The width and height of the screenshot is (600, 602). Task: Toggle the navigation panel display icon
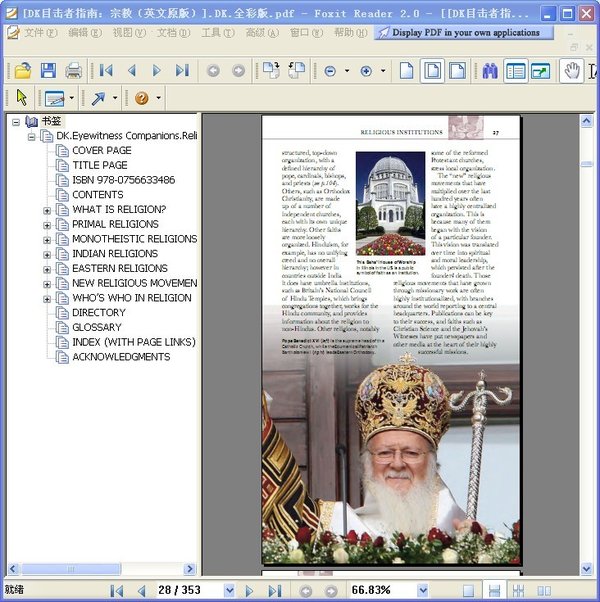515,71
